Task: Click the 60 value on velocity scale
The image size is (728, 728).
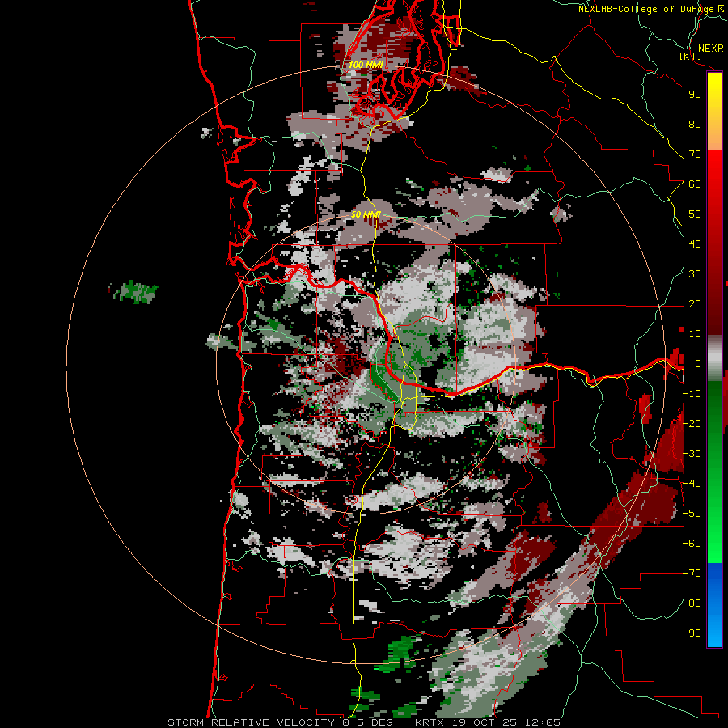Action: point(695,184)
